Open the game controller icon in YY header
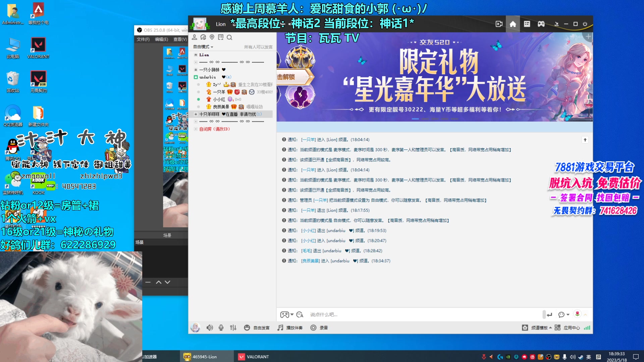The image size is (644, 362). tap(541, 24)
